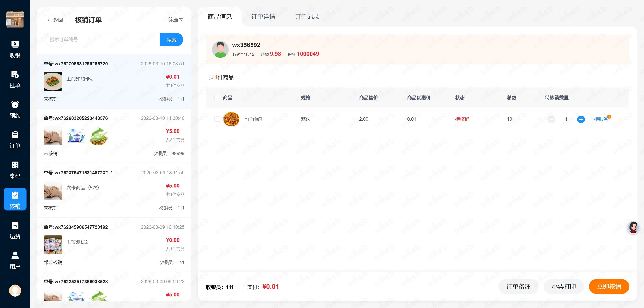644x308 pixels.
Task: Click 返回 to go back
Action: tap(55, 20)
